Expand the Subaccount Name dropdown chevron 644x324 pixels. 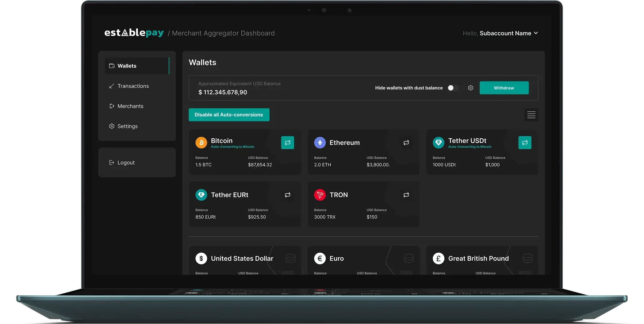[536, 33]
